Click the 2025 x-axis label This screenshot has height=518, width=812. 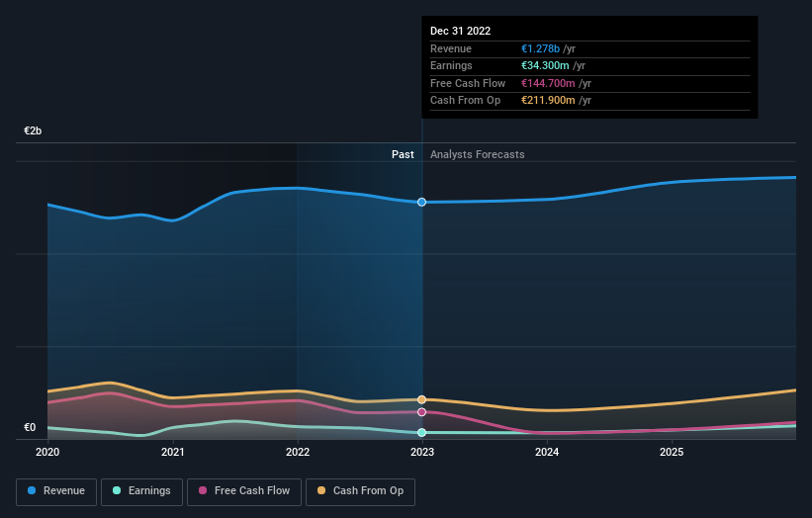tap(672, 452)
